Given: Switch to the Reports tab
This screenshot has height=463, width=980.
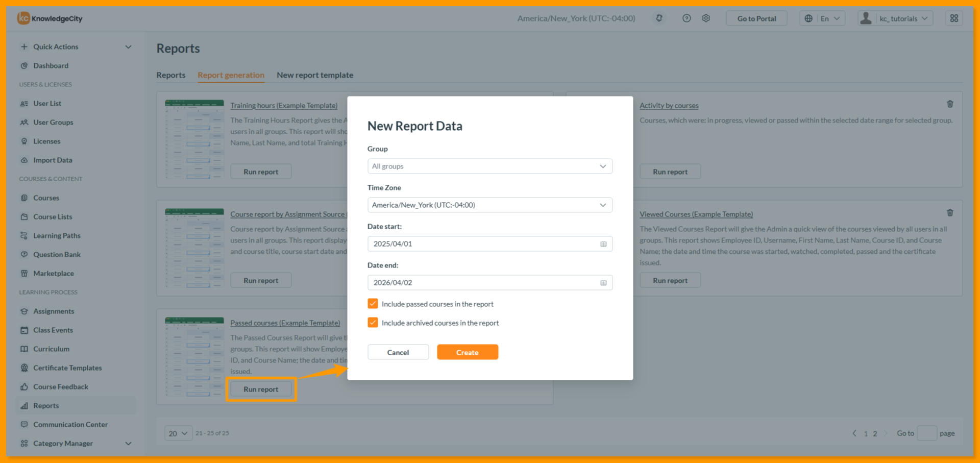Looking at the screenshot, I should click(171, 75).
